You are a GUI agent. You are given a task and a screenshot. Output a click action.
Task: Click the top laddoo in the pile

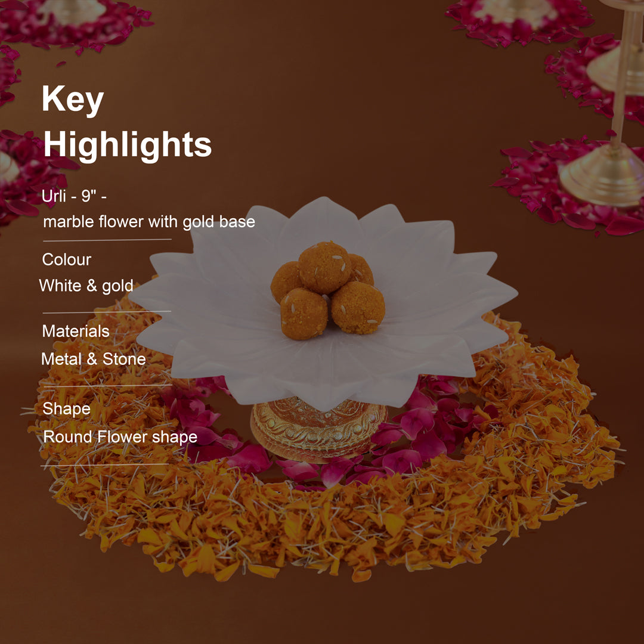[324, 267]
